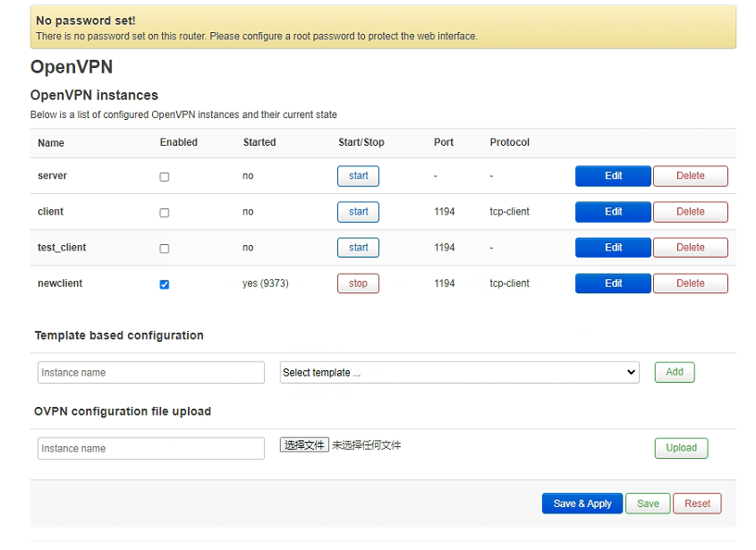
Task: Enable the server instance checkbox
Action: point(164,177)
